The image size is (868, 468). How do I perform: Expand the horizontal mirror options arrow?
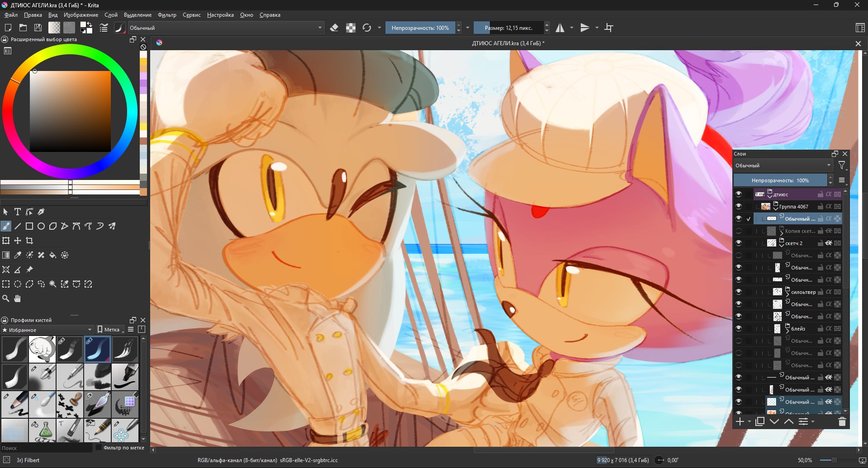(x=571, y=28)
